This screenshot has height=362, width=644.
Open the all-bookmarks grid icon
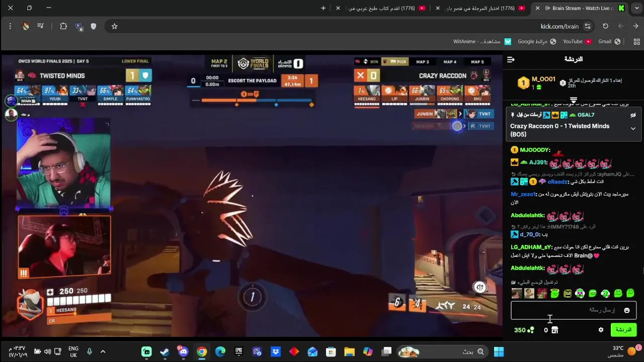point(636,41)
